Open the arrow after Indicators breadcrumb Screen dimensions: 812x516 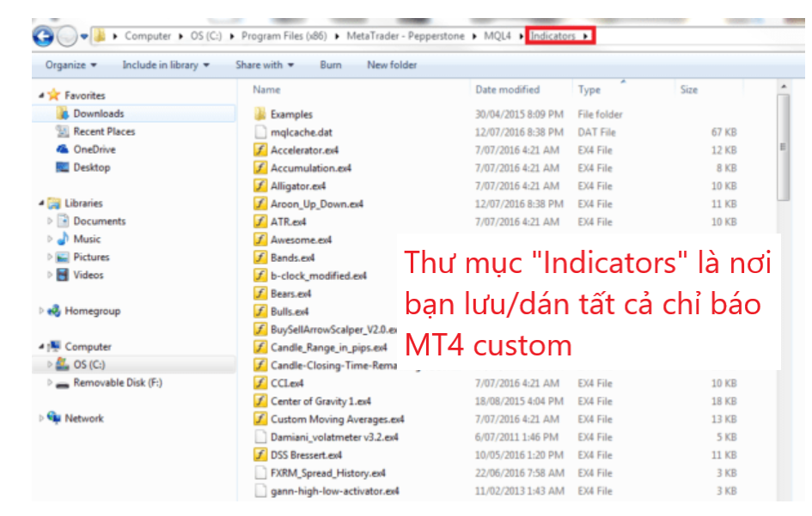point(585,36)
